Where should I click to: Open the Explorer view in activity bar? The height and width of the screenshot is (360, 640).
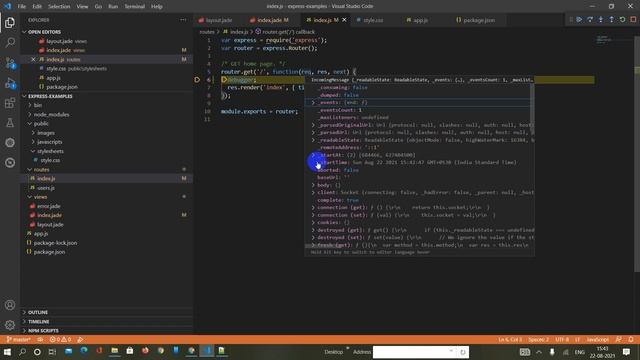tap(10, 22)
